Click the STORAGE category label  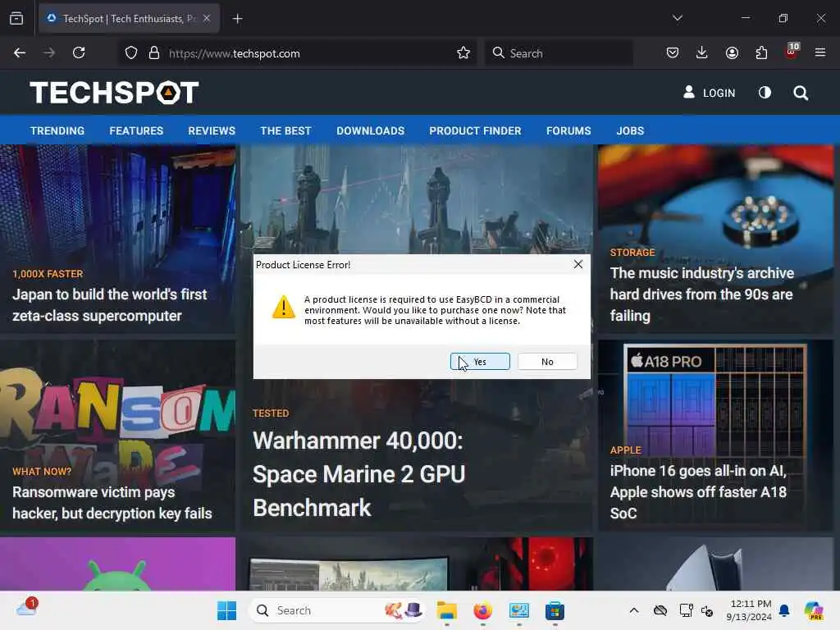click(632, 253)
